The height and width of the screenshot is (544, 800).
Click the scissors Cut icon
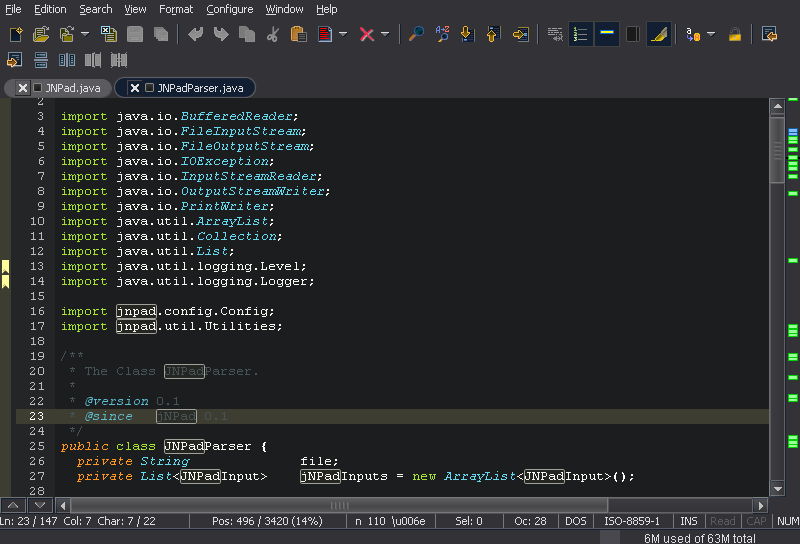pos(273,35)
